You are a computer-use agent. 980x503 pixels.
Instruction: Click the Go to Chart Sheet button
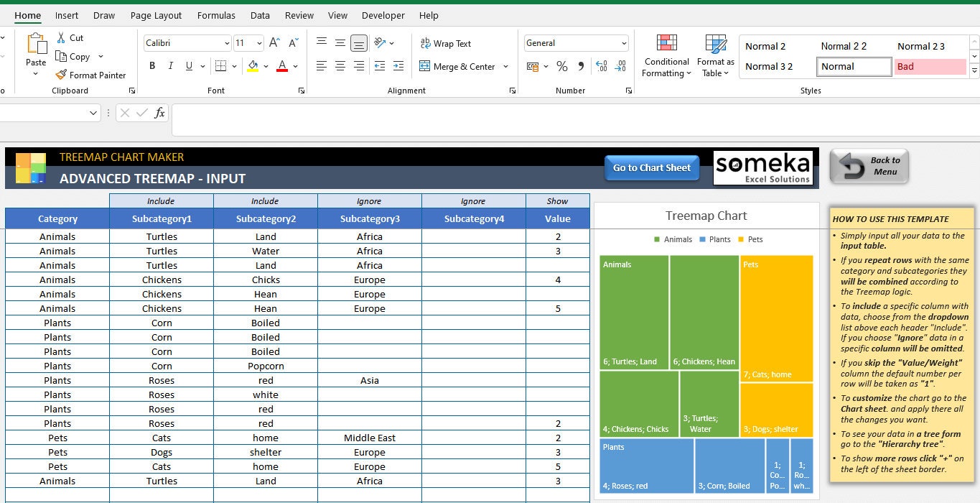(x=651, y=167)
